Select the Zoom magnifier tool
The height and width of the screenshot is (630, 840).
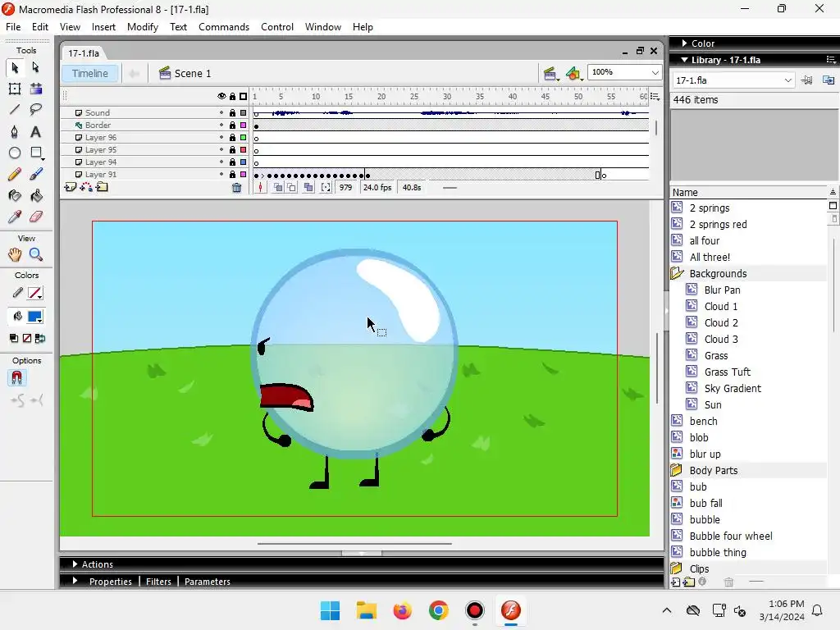coord(36,254)
